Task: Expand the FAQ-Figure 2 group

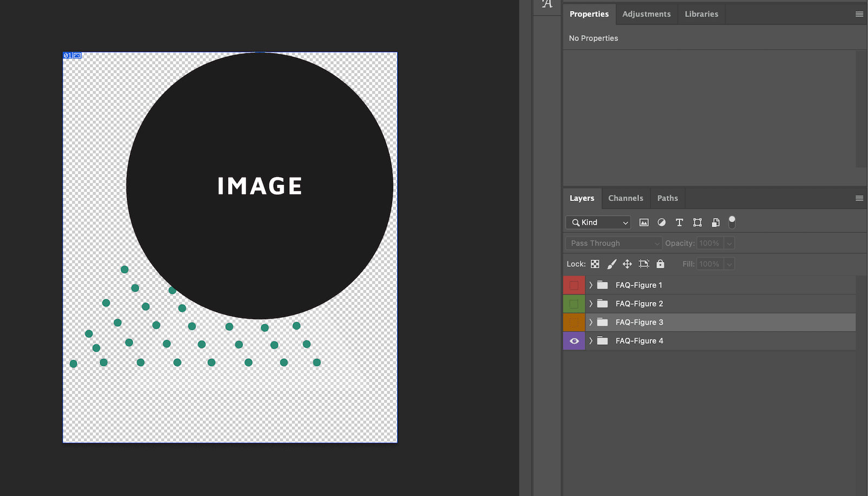Action: [x=591, y=304]
